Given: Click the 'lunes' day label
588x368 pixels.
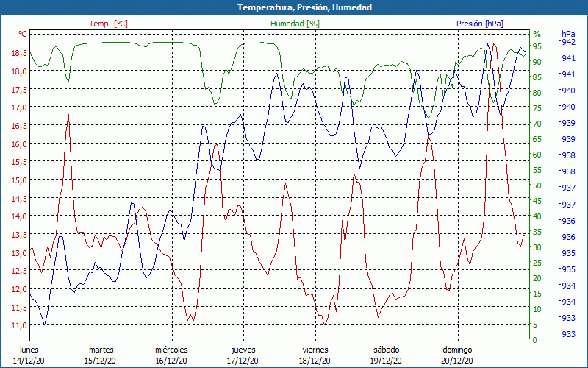Looking at the screenshot, I should 29,350.
